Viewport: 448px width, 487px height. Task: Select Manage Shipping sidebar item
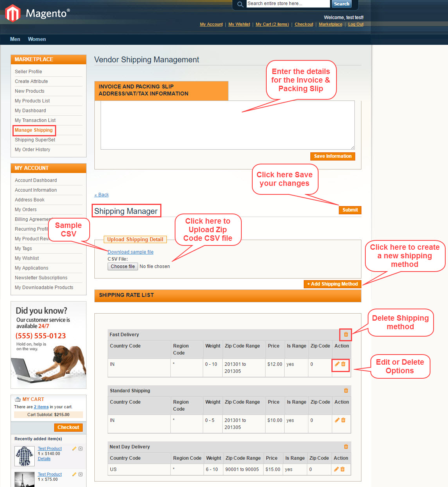(34, 130)
